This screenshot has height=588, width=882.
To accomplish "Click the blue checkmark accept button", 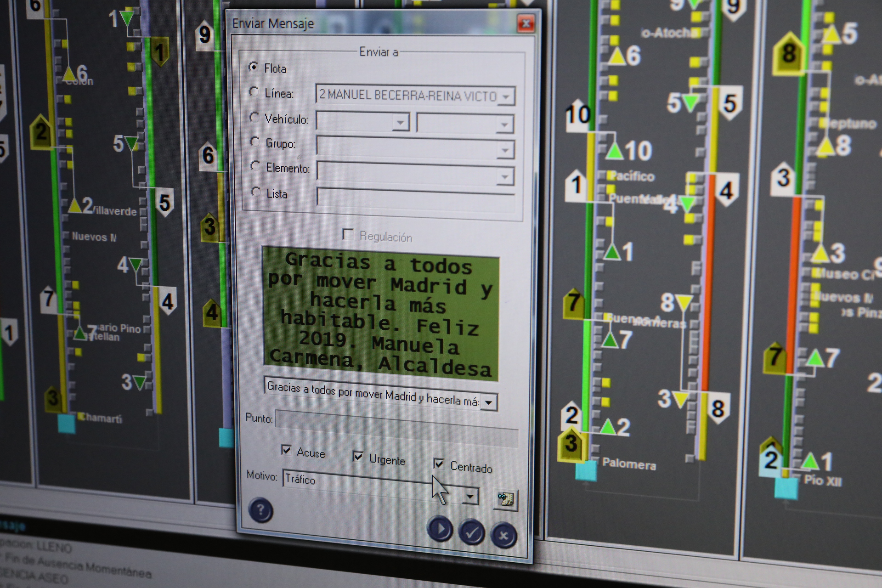I will 472,532.
